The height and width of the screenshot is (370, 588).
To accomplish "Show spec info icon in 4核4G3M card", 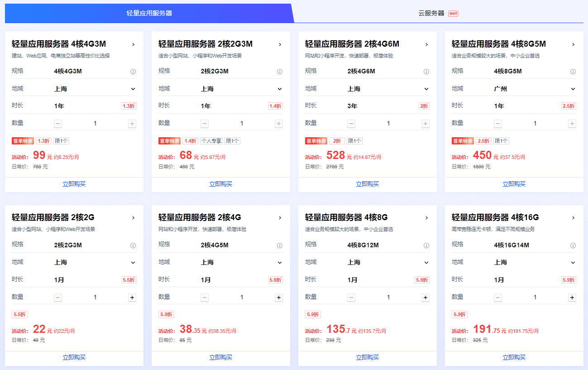I will point(133,72).
